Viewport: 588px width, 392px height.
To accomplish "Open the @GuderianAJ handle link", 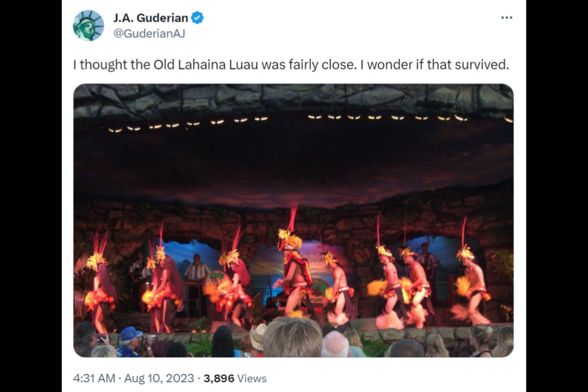I will tap(149, 33).
